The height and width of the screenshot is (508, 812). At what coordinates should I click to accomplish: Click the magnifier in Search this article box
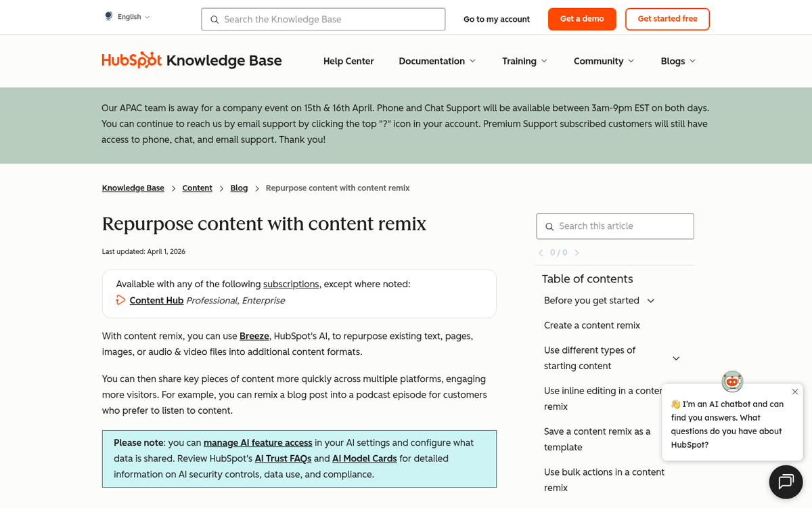point(549,226)
